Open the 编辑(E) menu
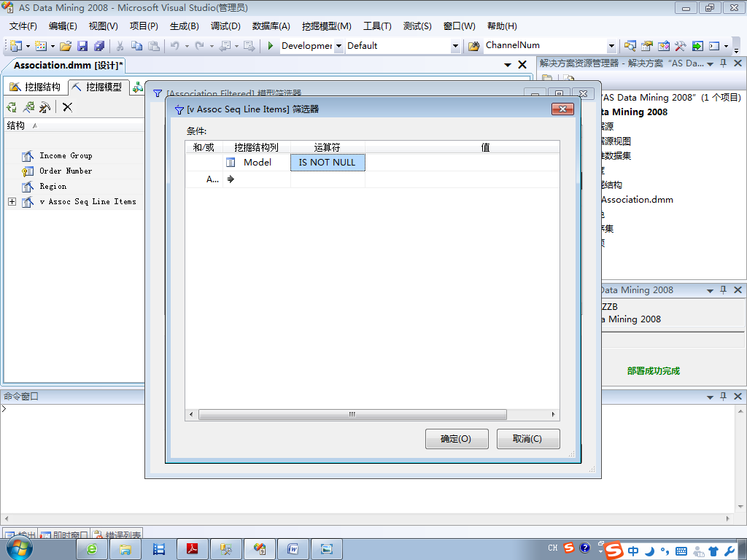This screenshot has height=560, width=747. 63,26
